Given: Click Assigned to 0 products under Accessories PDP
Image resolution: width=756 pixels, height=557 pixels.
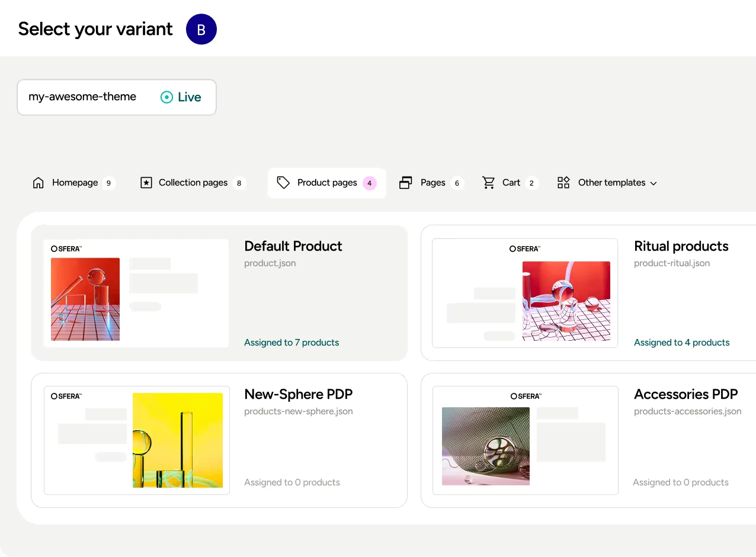Looking at the screenshot, I should pyautogui.click(x=681, y=482).
